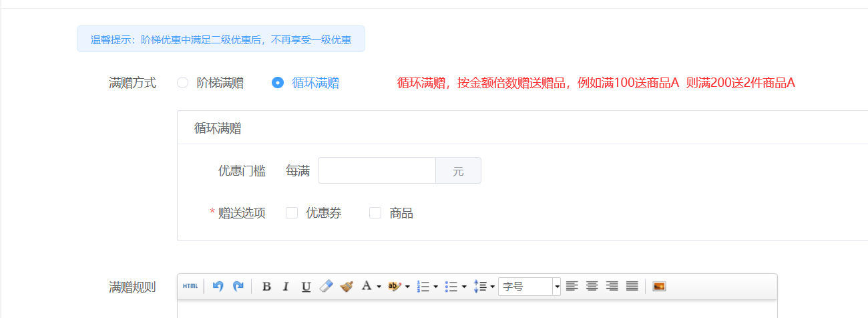
Task: Select the format painter brush
Action: (x=346, y=287)
